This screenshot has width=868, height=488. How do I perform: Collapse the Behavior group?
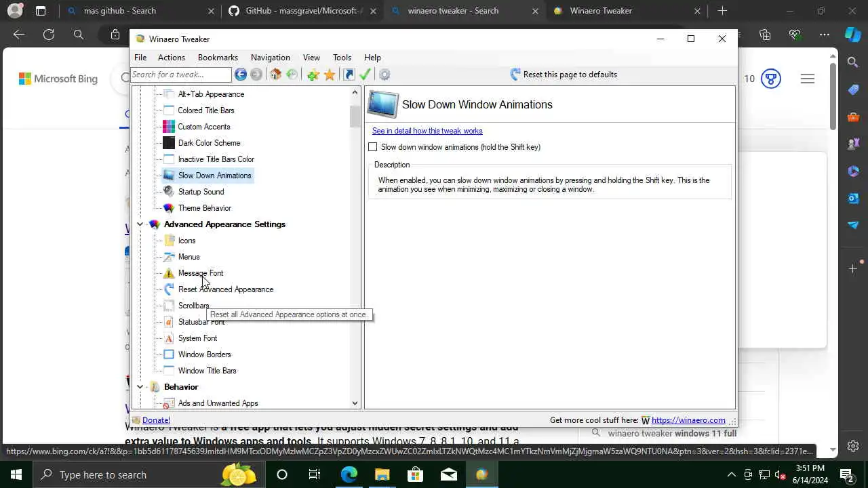coord(140,387)
